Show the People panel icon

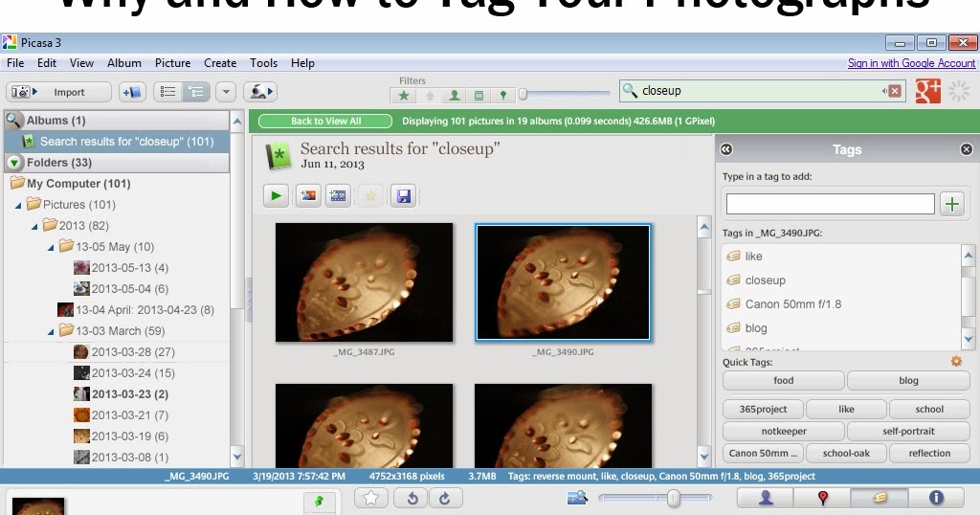pyautogui.click(x=766, y=498)
